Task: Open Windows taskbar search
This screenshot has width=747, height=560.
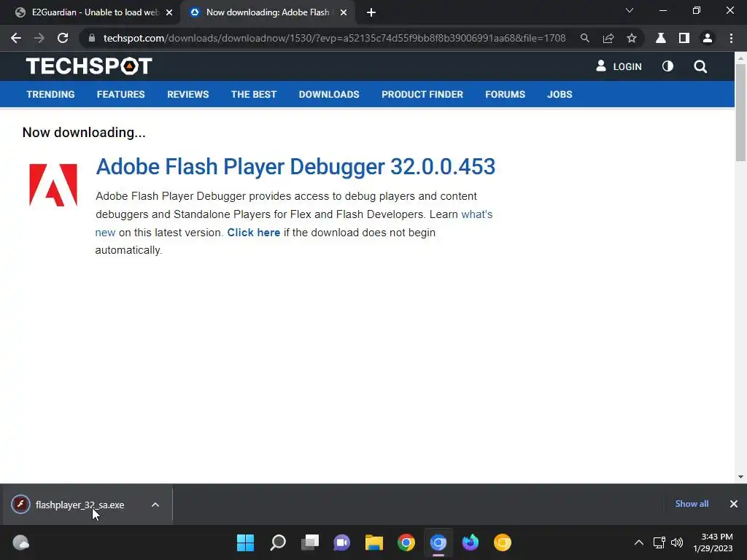Action: (278, 542)
